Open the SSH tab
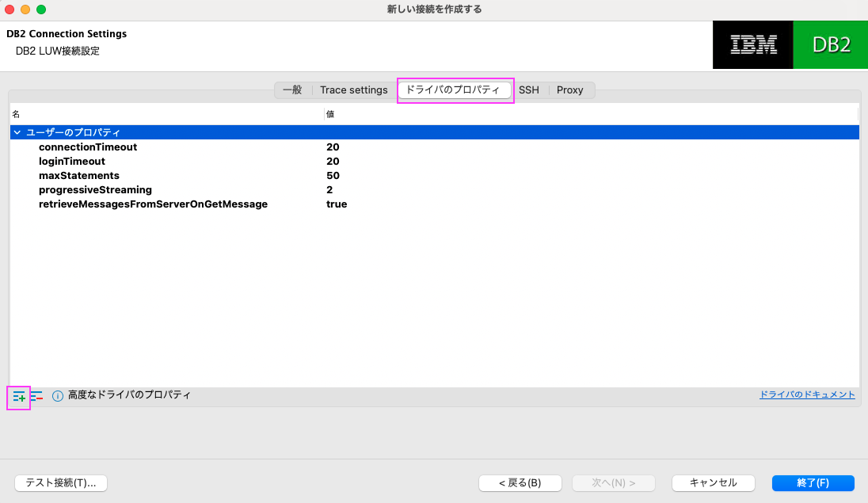The image size is (868, 503). point(529,90)
